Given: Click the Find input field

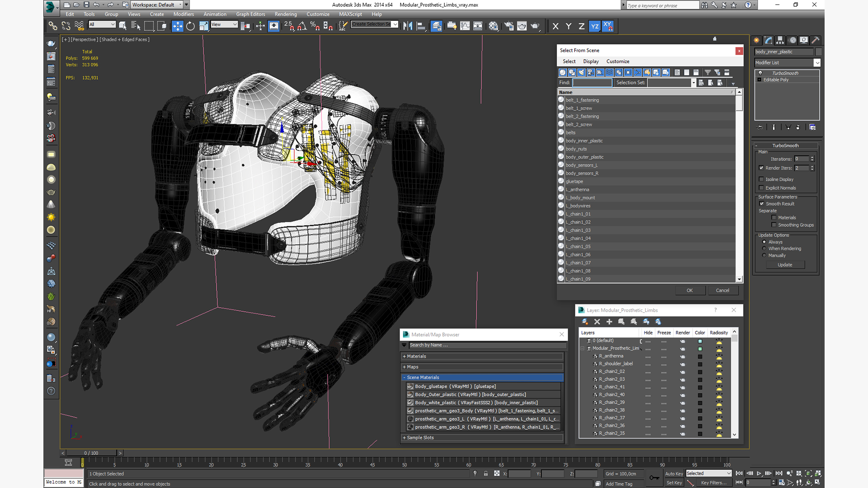Looking at the screenshot, I should (592, 83).
